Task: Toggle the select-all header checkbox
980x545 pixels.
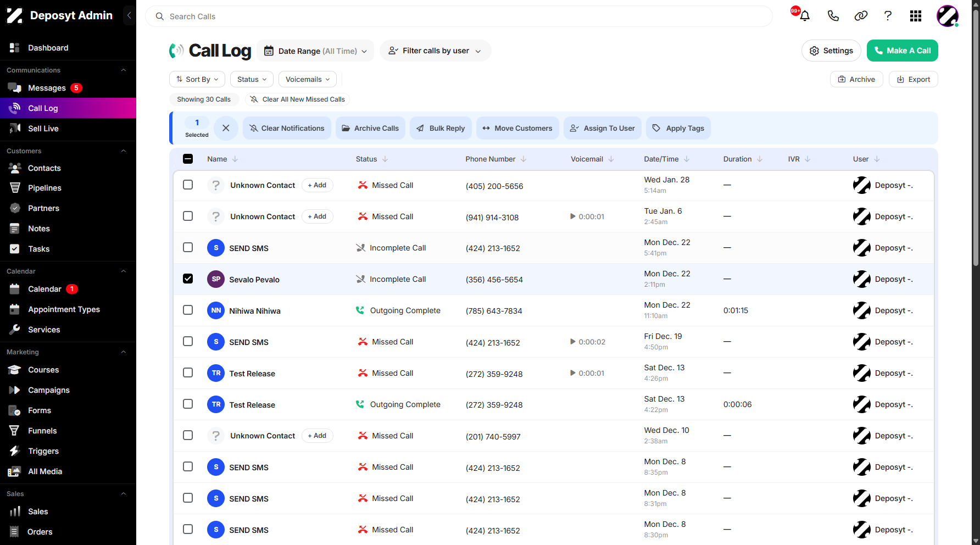Action: coord(188,159)
